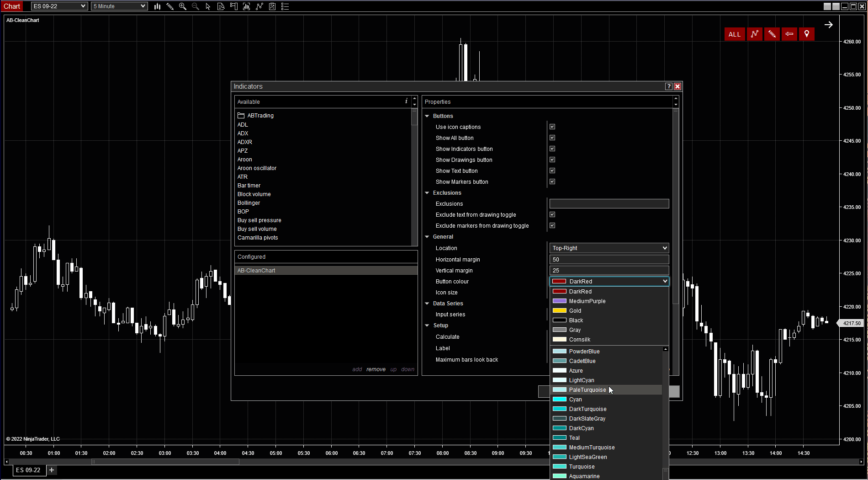Click the red indicators toggle button on chart
This screenshot has width=868, height=480.
(x=755, y=34)
